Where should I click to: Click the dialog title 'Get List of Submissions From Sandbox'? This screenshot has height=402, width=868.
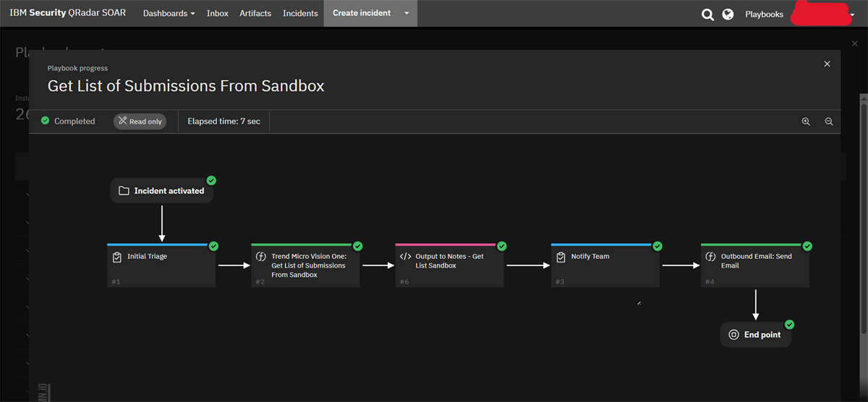click(186, 86)
